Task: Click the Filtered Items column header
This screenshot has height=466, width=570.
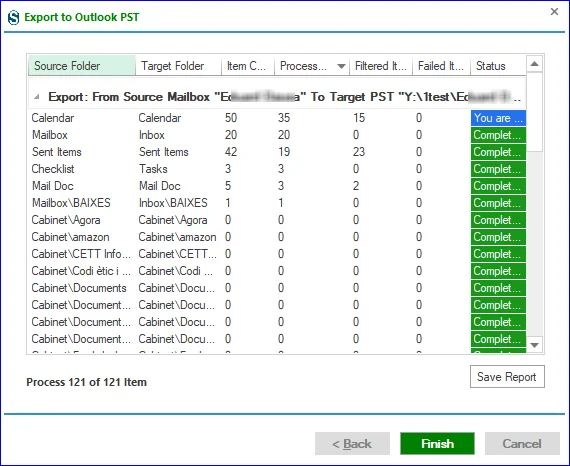Action: coord(381,66)
